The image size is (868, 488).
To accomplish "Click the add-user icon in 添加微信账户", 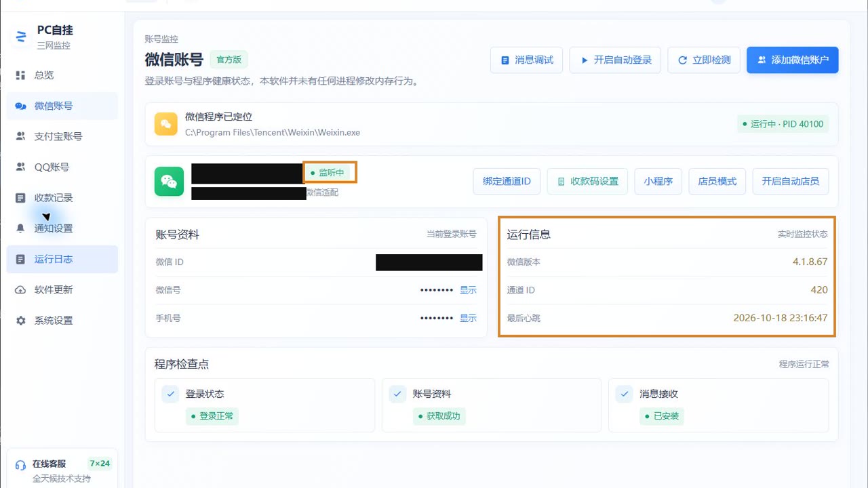I will [x=762, y=60].
